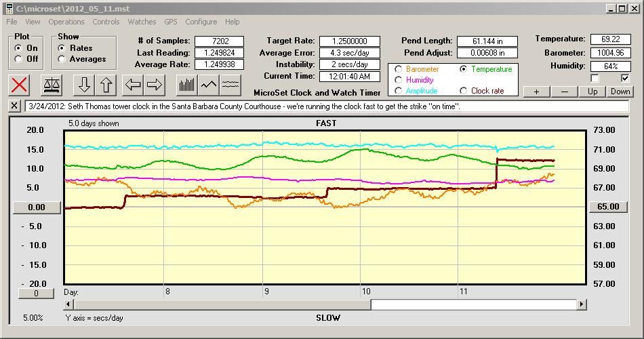Click the Down button
644x339 pixels.
pyautogui.click(x=620, y=92)
